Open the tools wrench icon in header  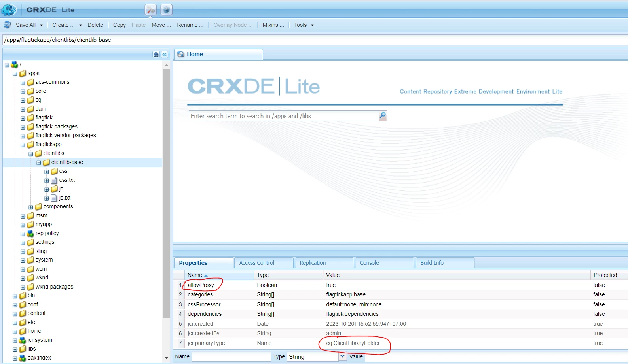pos(150,10)
